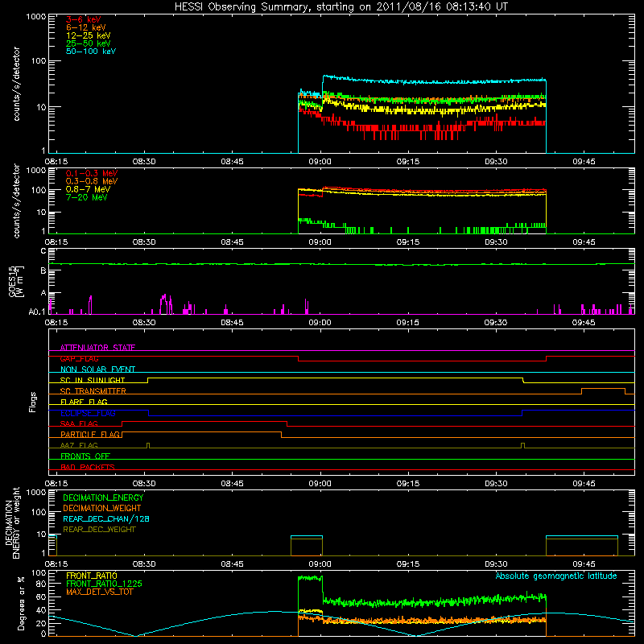This screenshot has height=644, width=644.
Task: Pick the FRONTS_OFF flag label
Action: 85,456
